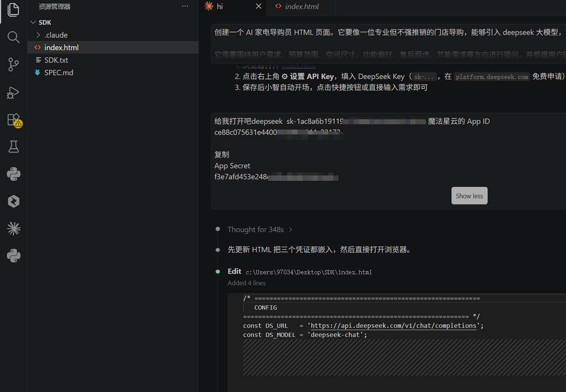Click the '资源管理器' explorer title
The image size is (566, 392).
(x=54, y=6)
